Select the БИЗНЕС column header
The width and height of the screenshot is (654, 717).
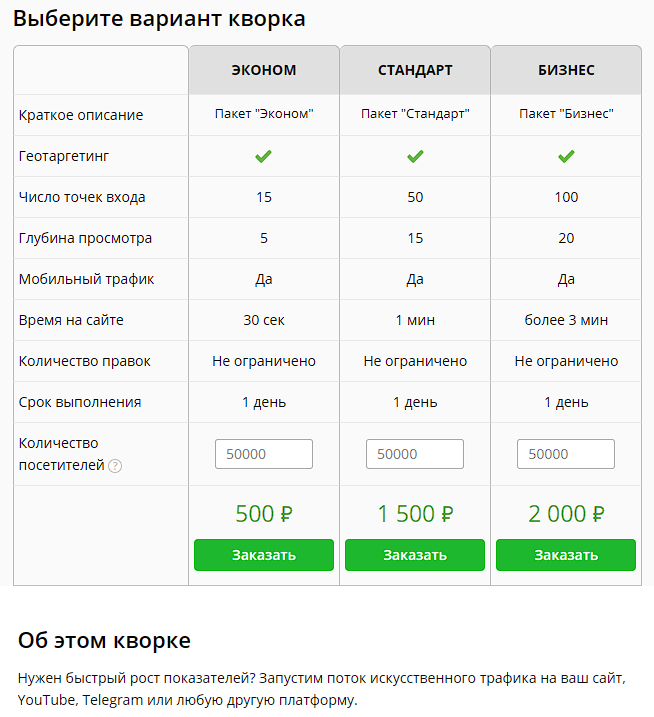(x=566, y=70)
